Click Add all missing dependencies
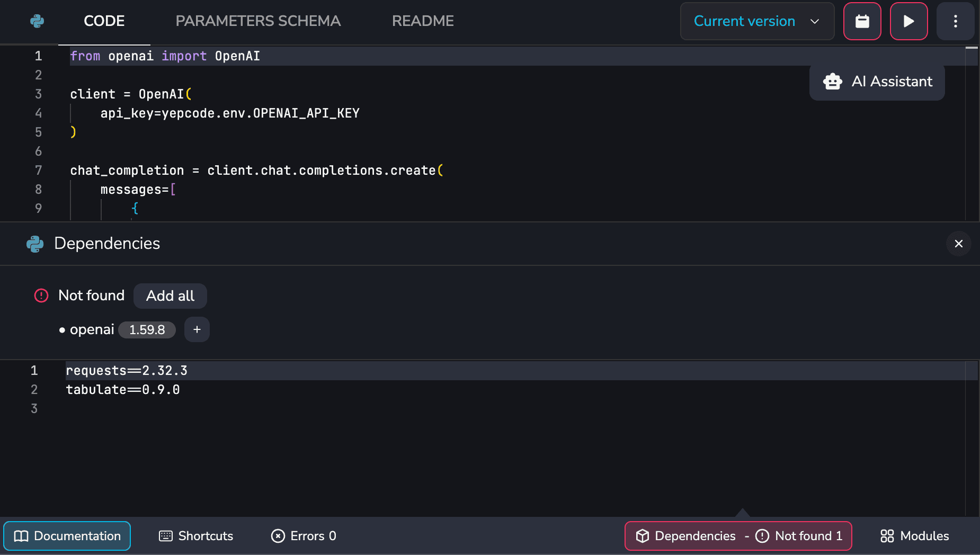Screen dimensions: 980x555 pos(170,296)
